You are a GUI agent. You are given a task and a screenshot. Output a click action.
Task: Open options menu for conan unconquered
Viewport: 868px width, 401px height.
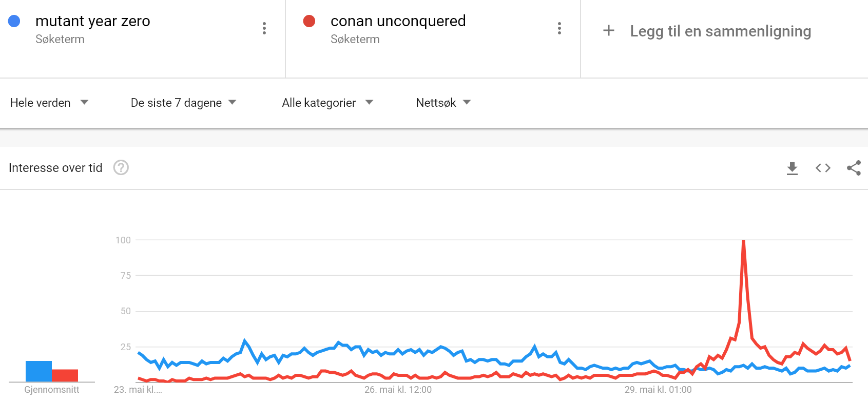pos(560,28)
